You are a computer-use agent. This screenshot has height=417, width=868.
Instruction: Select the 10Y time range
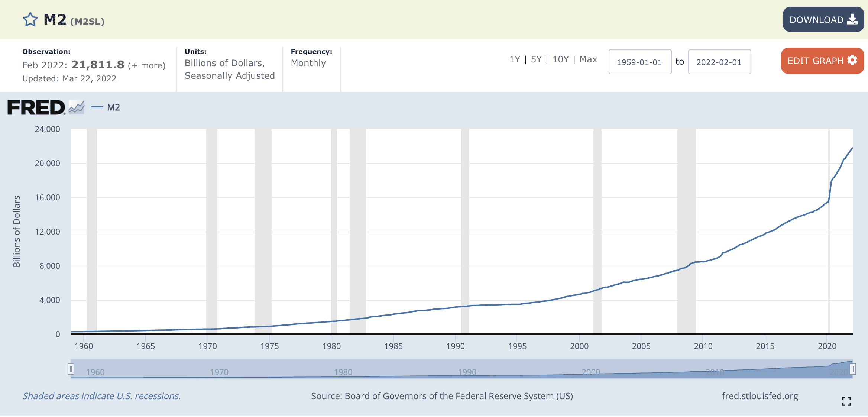pos(561,59)
